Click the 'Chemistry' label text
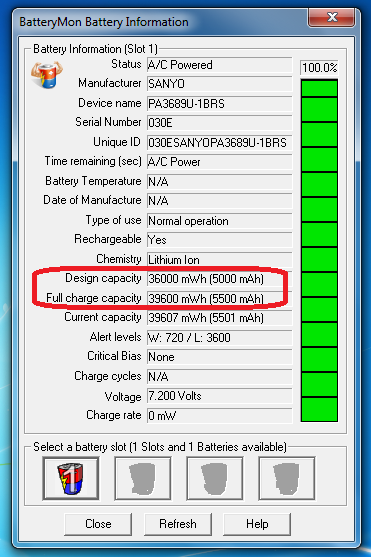This screenshot has height=557, width=371. (x=119, y=259)
